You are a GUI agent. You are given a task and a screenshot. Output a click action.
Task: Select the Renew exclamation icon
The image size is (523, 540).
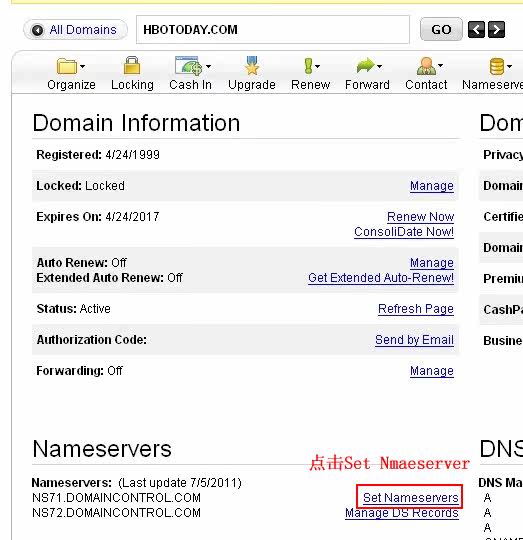(308, 65)
